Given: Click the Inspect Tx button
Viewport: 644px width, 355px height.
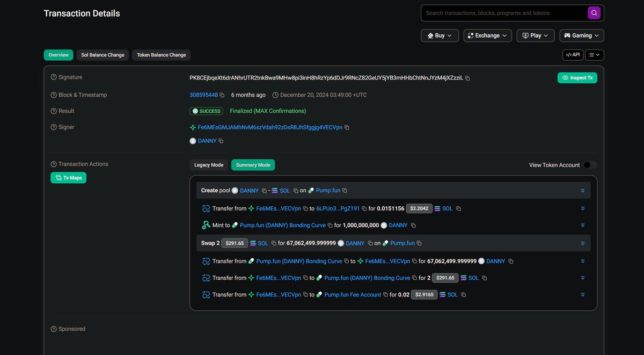Looking at the screenshot, I should (x=577, y=78).
